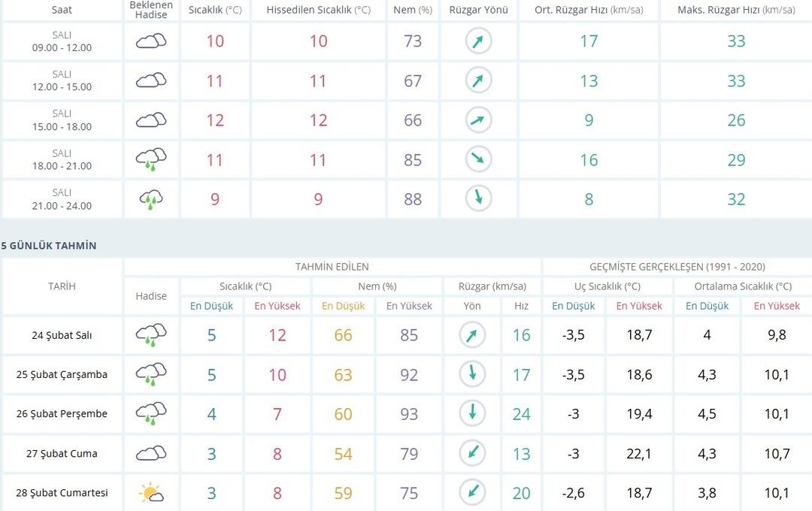The image size is (812, 511).
Task: Click wind direction icon for 25 Şubat Çarşamba
Action: click(472, 374)
